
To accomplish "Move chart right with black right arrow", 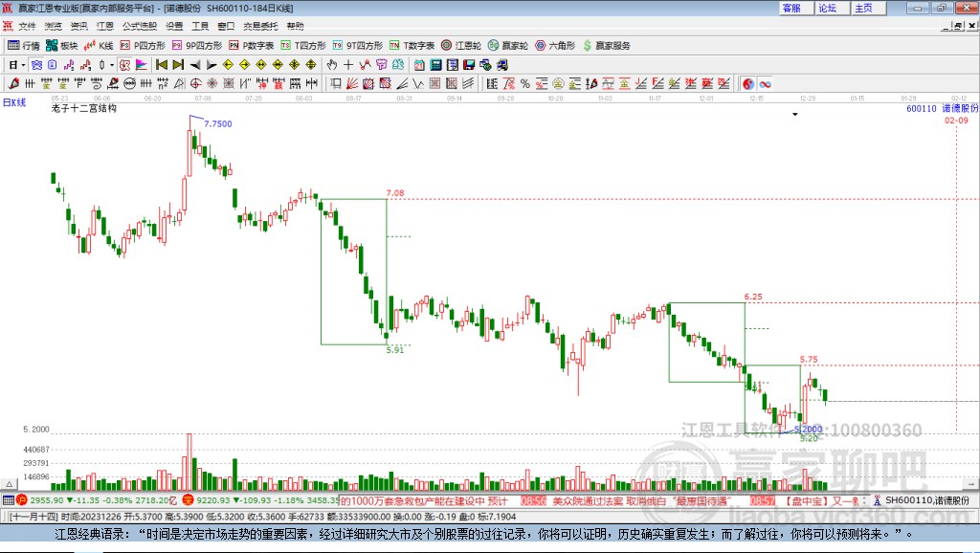I will pyautogui.click(x=212, y=65).
